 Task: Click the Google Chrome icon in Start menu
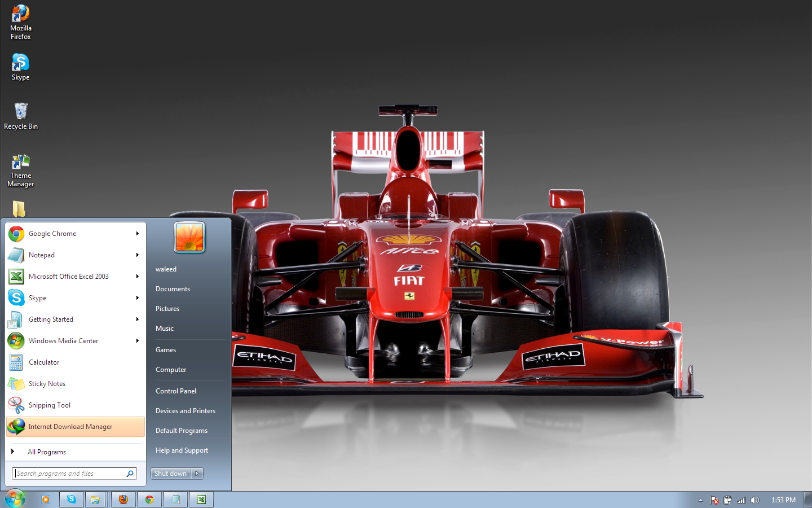point(16,234)
